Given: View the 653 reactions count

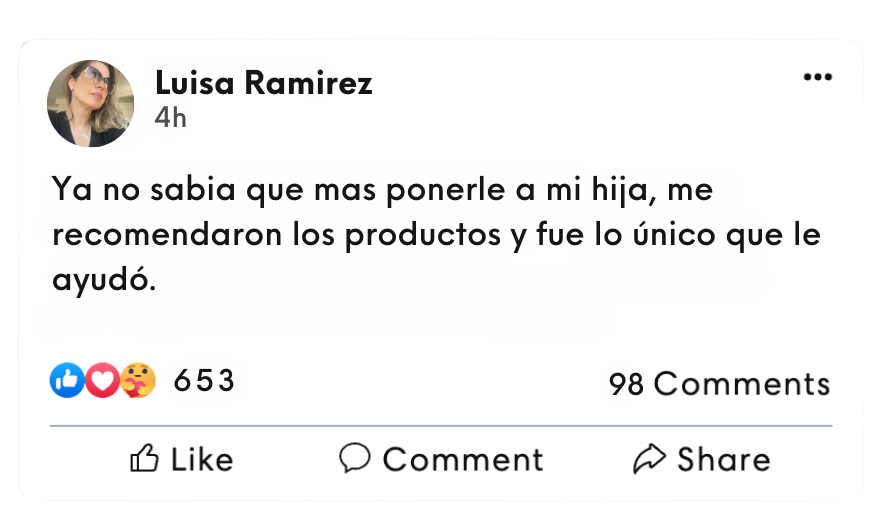Looking at the screenshot, I should (204, 381).
